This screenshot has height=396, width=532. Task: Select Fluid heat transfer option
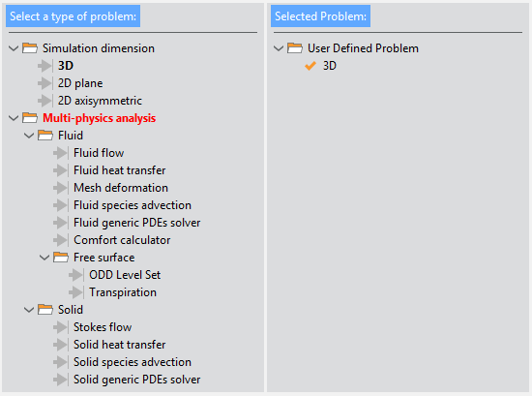[119, 170]
